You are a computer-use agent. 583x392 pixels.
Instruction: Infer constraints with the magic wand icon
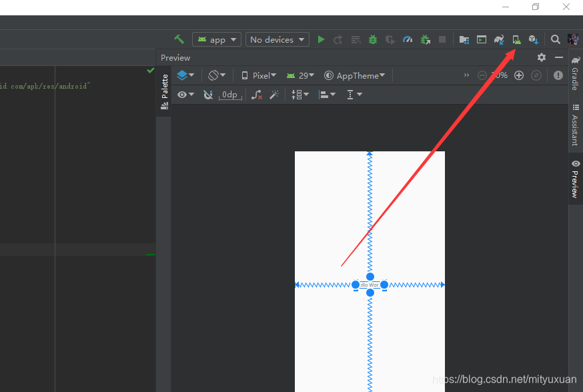point(274,94)
